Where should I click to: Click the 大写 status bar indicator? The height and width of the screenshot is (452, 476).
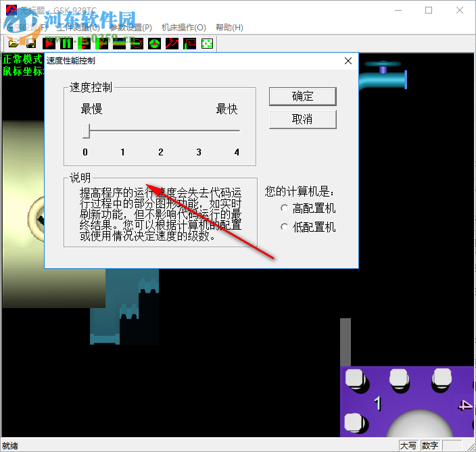tap(408, 446)
